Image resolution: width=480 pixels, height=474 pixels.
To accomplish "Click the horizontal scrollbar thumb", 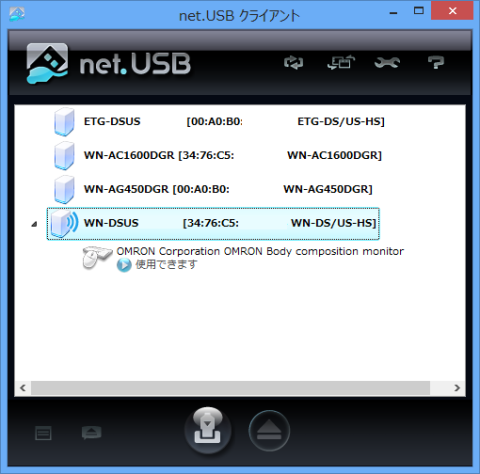I will (230, 388).
